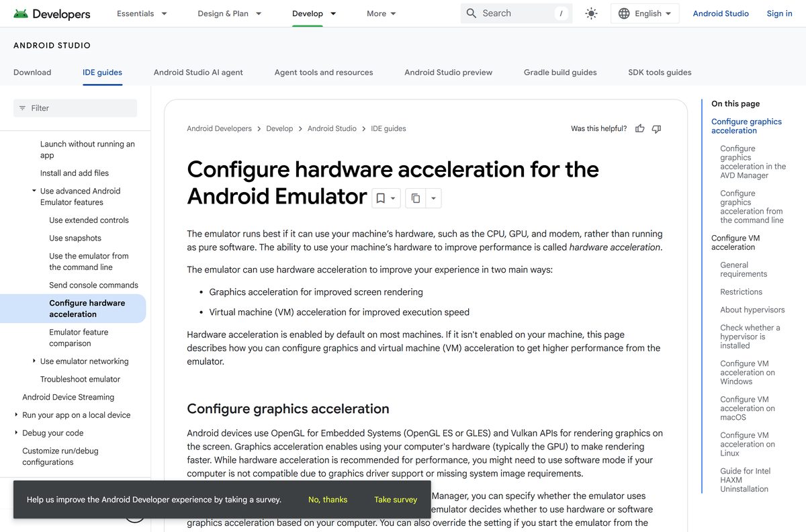Jump to Configure VM acceleration on macOS
This screenshot has height=532, width=806.
[748, 408]
